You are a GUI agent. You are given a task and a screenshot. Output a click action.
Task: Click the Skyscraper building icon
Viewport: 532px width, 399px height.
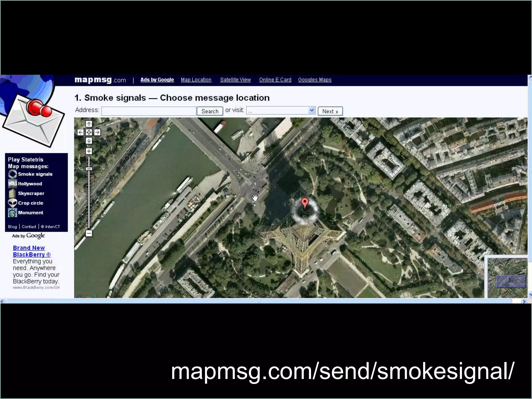[12, 193]
